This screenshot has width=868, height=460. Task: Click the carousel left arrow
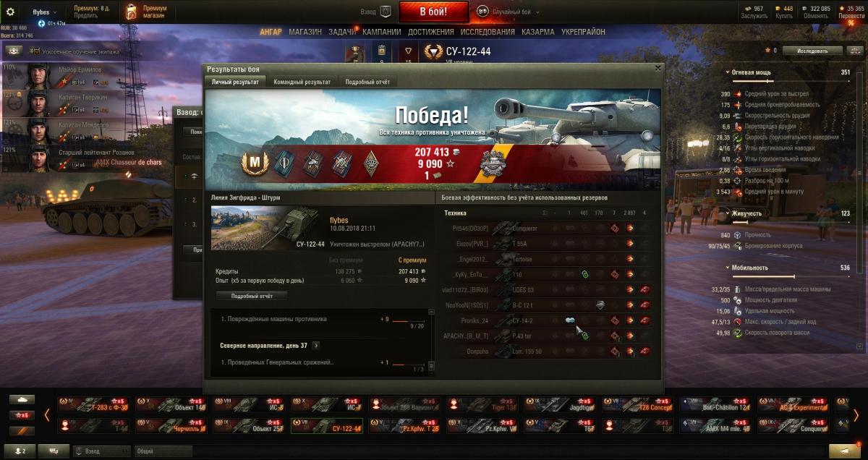tap(46, 415)
